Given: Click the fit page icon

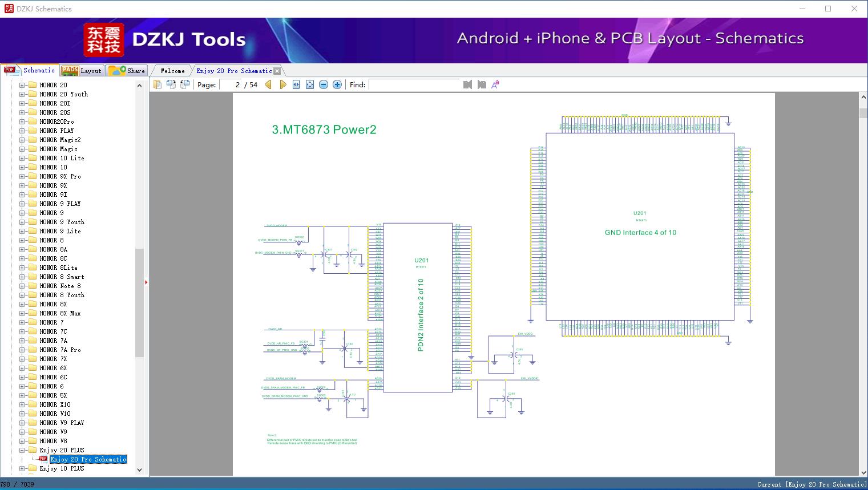Looking at the screenshot, I should (x=310, y=84).
